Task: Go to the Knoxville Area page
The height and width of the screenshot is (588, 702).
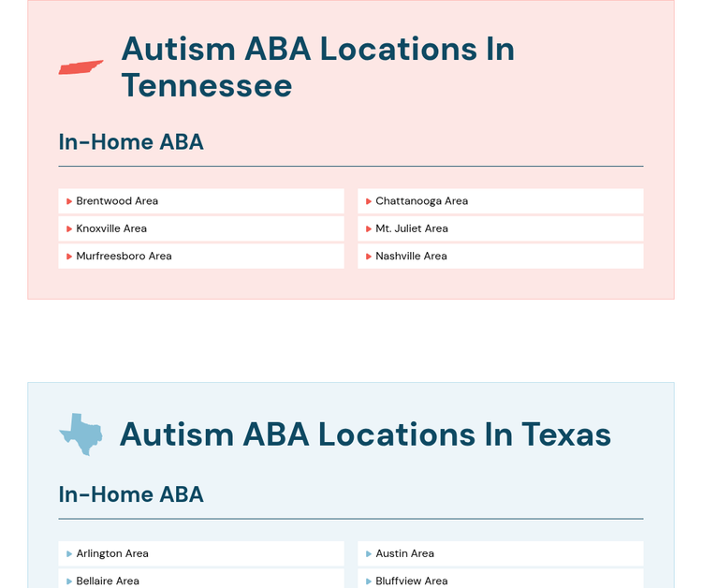Action: [x=111, y=228]
